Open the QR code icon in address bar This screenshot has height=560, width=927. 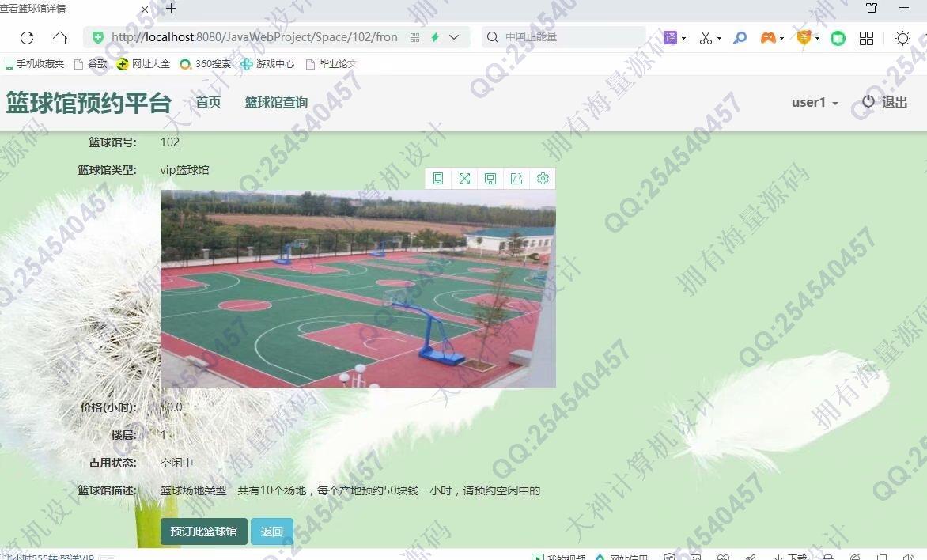[414, 38]
